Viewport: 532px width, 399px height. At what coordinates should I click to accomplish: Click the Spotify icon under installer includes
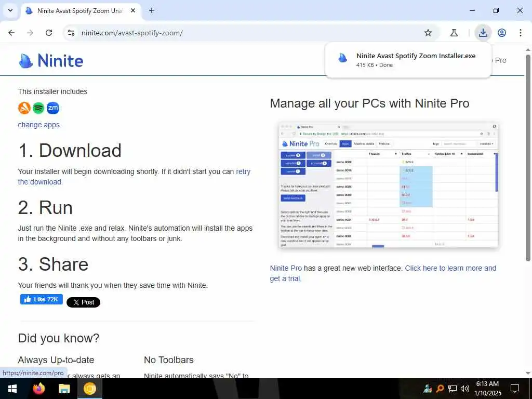coord(38,108)
